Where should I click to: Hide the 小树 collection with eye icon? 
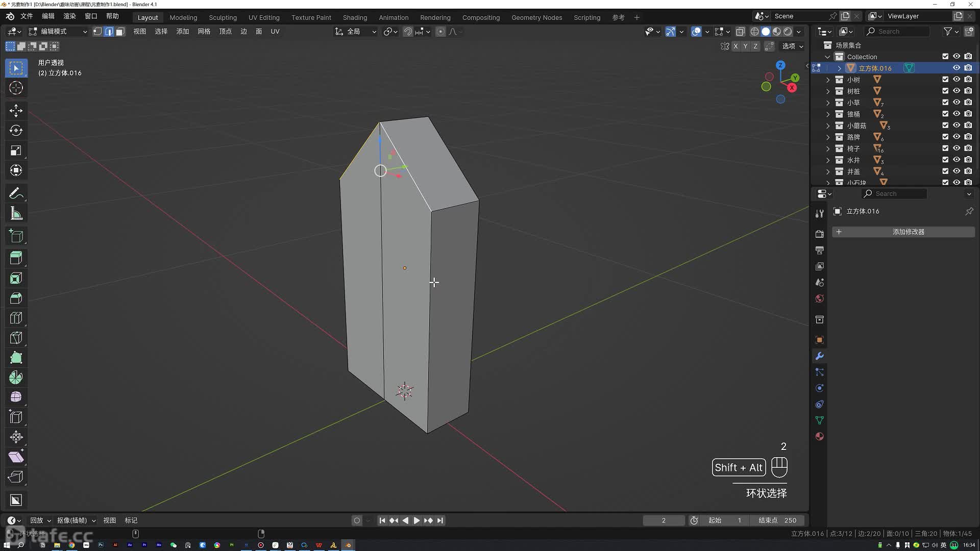point(957,80)
